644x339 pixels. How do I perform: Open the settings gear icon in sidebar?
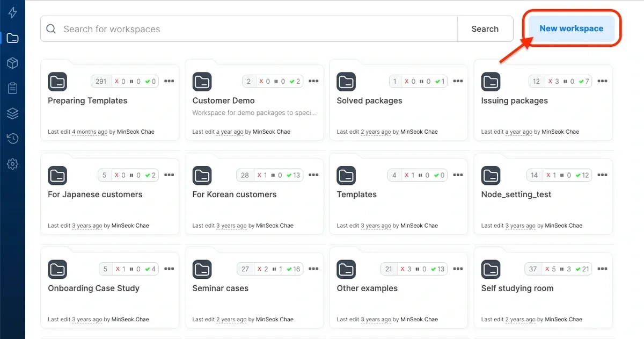point(12,164)
